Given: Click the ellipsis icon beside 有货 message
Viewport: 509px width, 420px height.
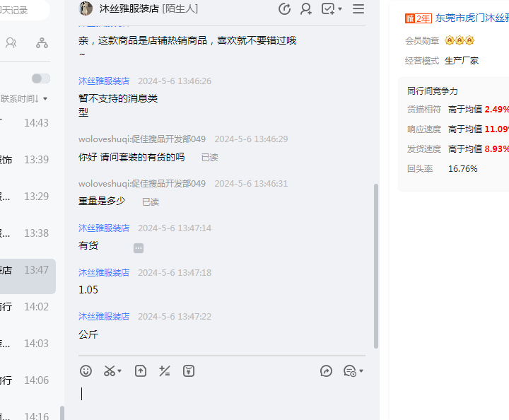Looking at the screenshot, I should point(139,248).
